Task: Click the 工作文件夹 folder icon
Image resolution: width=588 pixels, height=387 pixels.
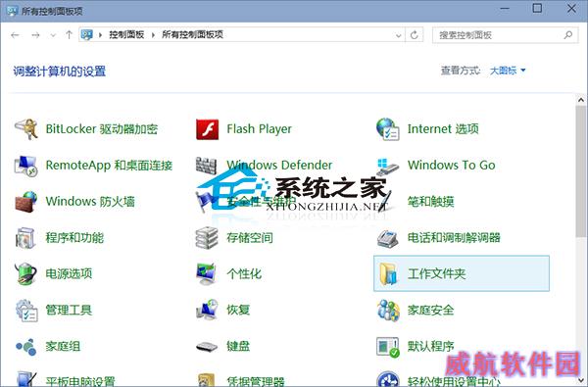Action: [x=388, y=273]
